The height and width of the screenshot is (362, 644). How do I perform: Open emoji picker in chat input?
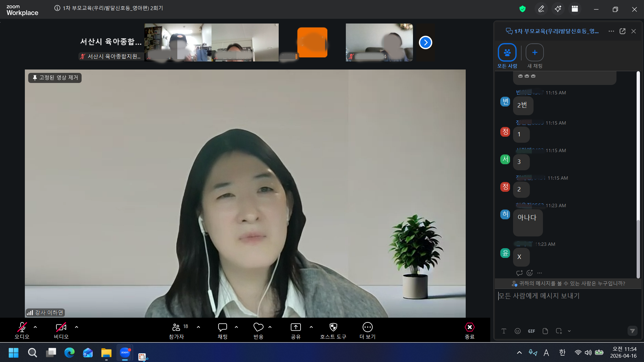[x=517, y=331]
